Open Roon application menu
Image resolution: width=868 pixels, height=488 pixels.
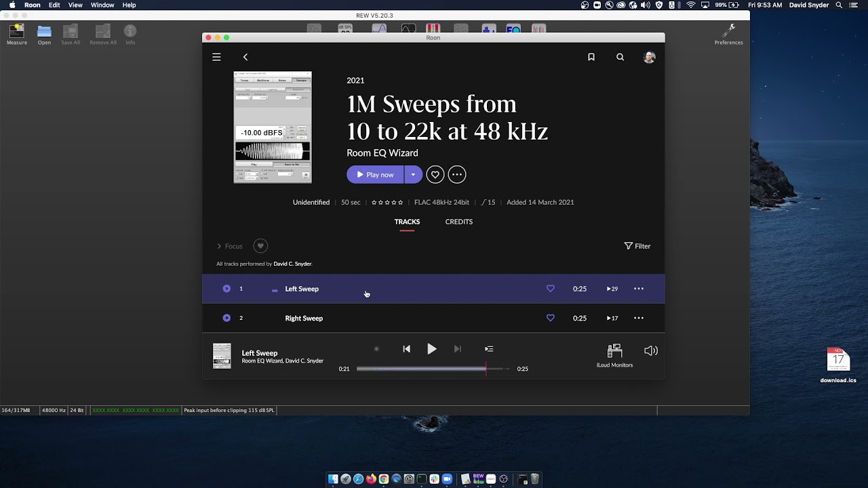33,5
